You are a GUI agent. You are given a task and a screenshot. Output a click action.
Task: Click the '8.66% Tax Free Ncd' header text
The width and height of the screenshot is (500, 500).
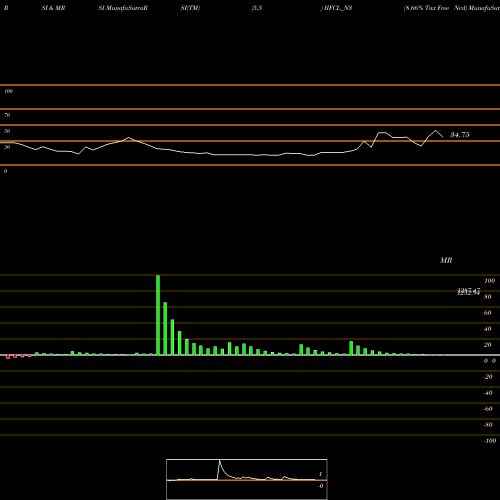(434, 8)
